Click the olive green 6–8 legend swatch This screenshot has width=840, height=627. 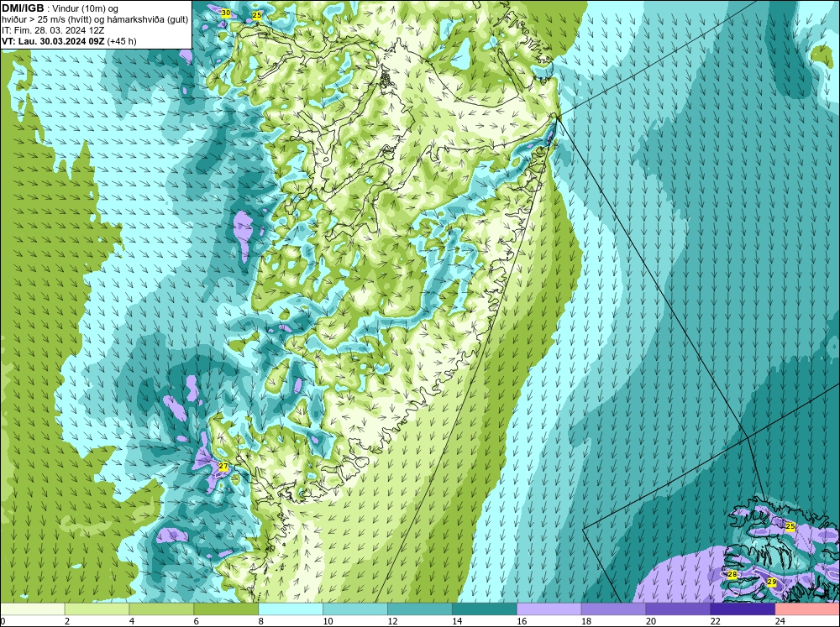tap(226, 609)
